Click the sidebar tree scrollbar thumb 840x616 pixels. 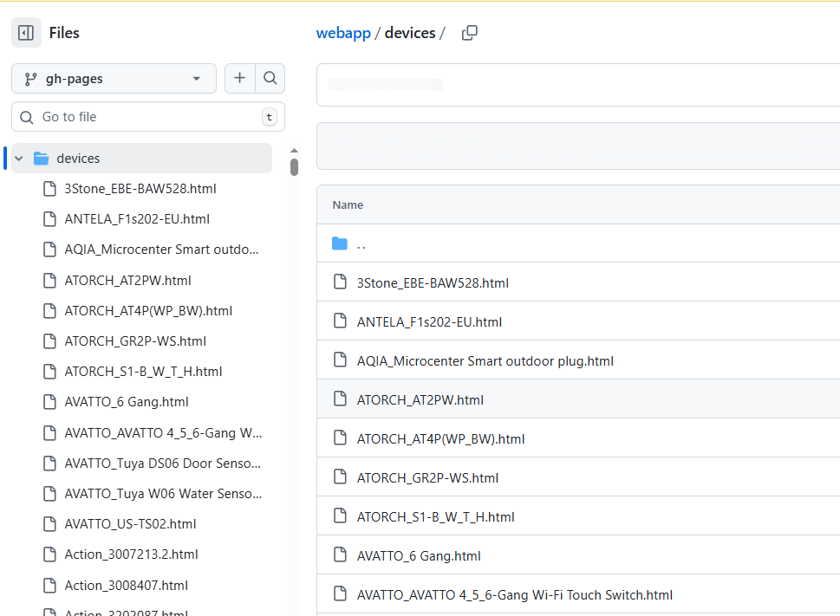click(x=294, y=167)
